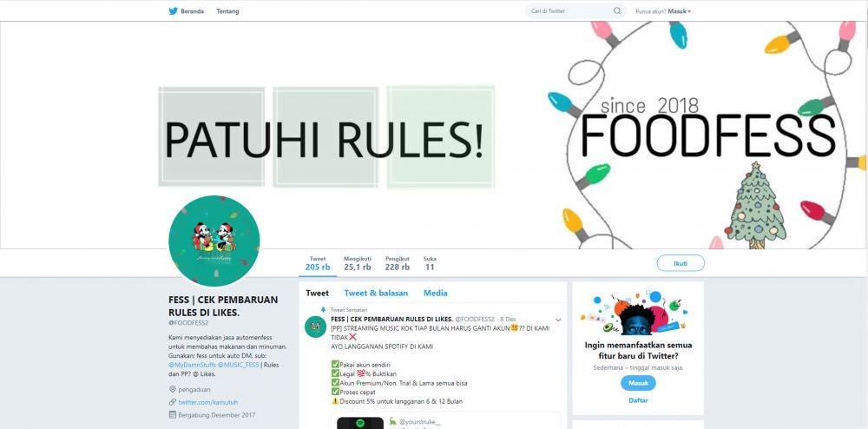The width and height of the screenshot is (868, 429).
Task: Open the header banner image
Action: pos(434,135)
